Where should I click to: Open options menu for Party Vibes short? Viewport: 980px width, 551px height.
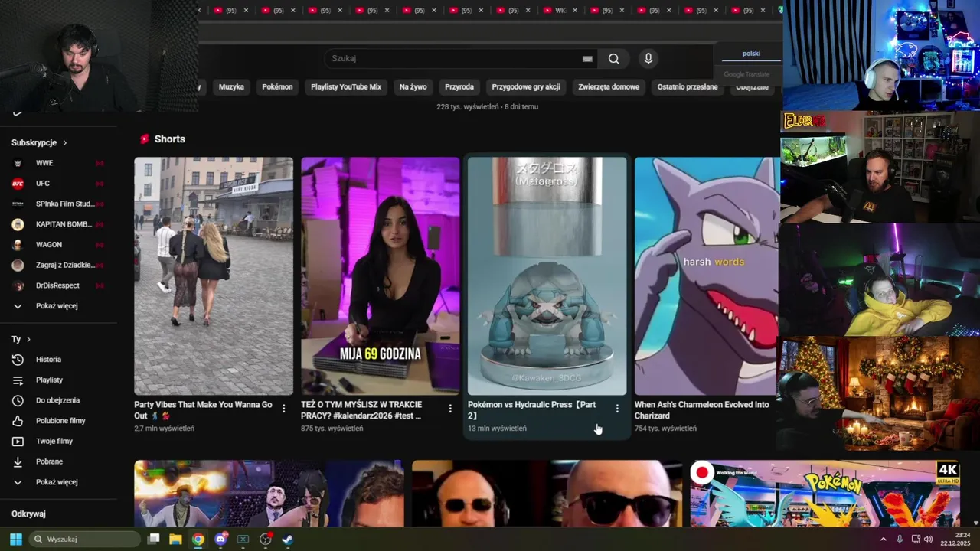point(284,409)
